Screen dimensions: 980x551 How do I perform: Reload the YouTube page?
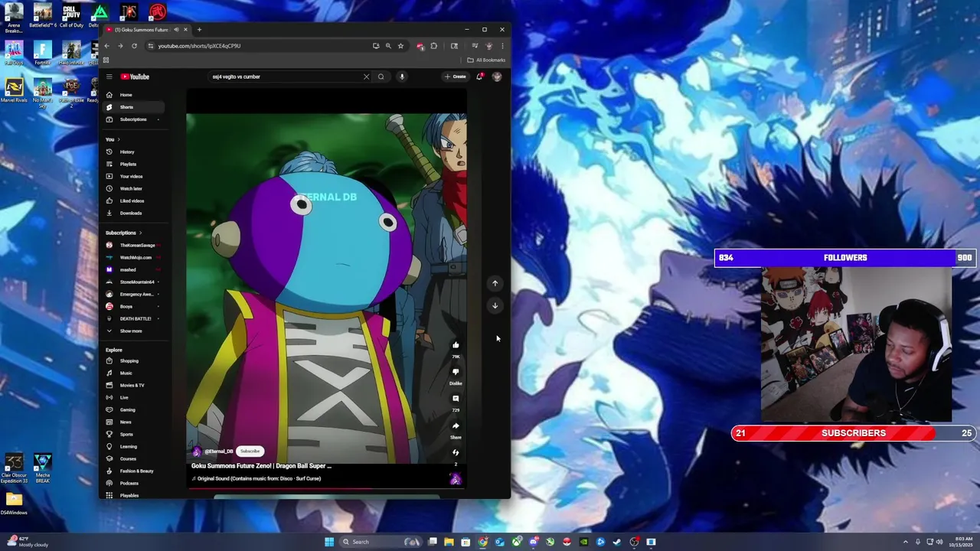(134, 46)
